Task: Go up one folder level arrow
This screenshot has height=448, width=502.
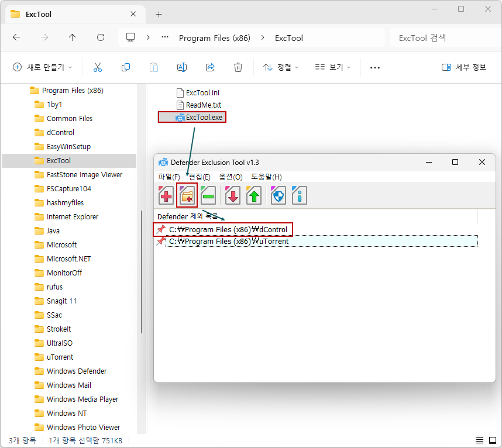Action: coord(73,37)
